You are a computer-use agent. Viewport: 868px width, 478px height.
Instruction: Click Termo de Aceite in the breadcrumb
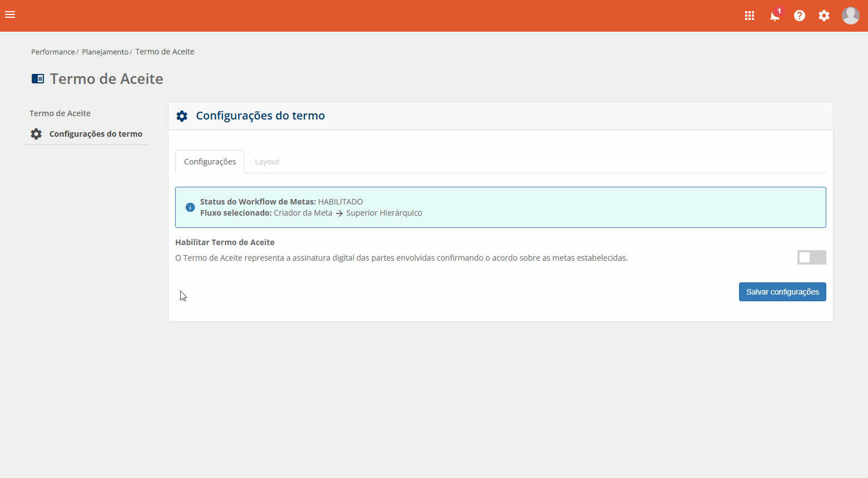[165, 51]
